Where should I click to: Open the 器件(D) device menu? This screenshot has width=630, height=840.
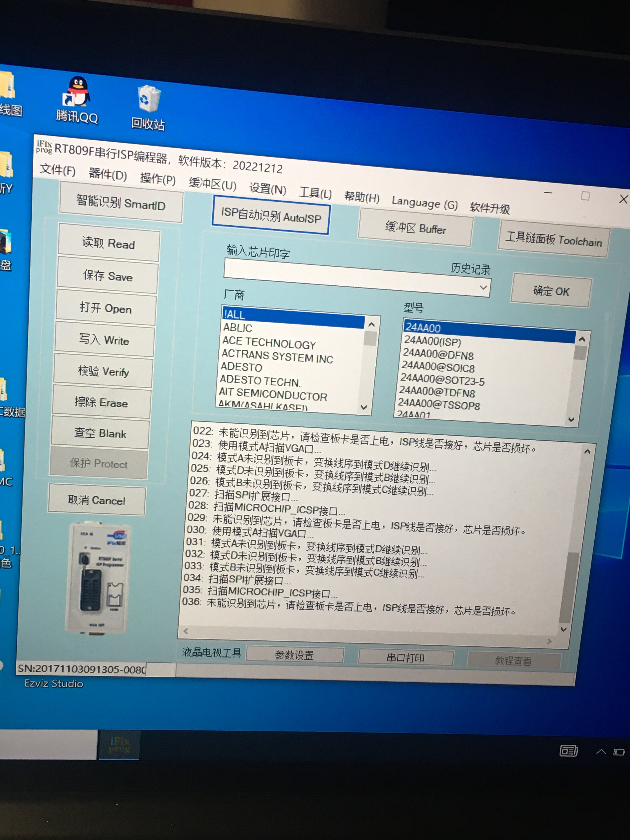point(107,174)
